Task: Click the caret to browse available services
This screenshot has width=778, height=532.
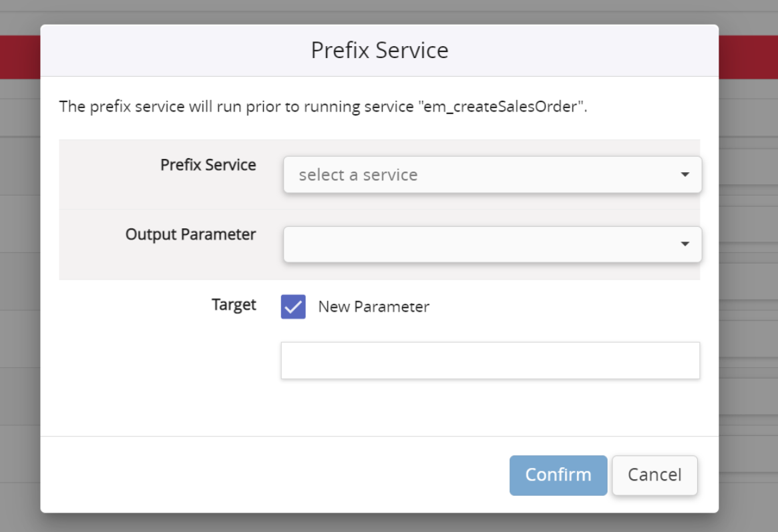Action: tap(686, 174)
